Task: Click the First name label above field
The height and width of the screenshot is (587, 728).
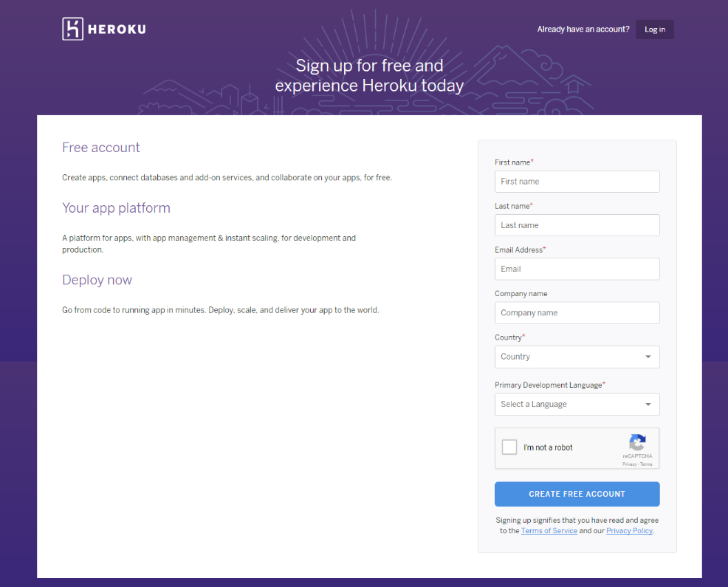Action: pos(514,162)
